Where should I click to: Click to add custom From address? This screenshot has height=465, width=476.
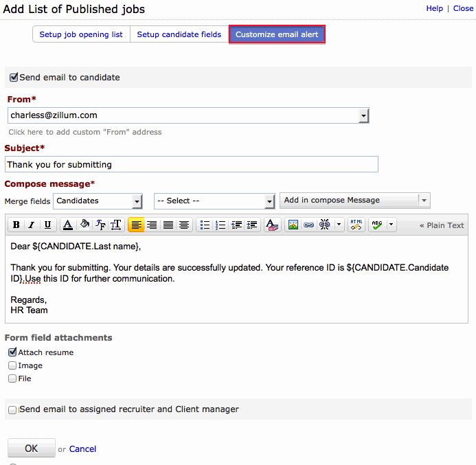click(85, 132)
